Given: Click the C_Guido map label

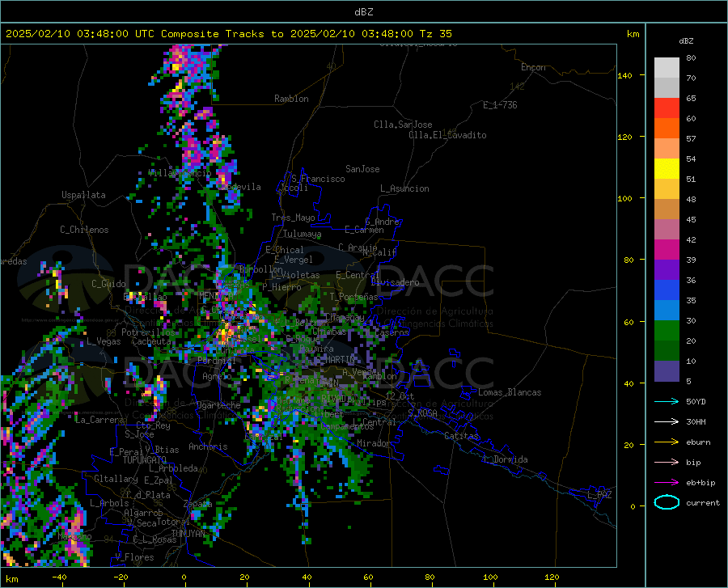Looking at the screenshot, I should click(108, 284).
